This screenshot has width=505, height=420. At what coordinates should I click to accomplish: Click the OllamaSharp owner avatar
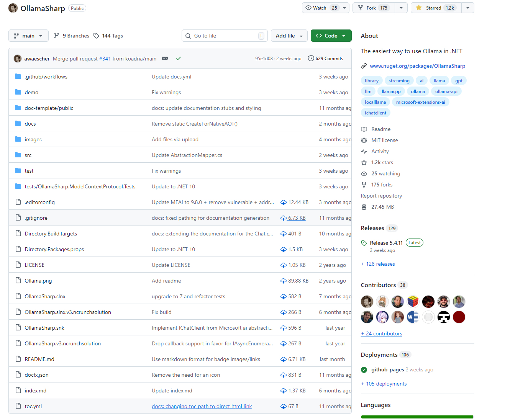click(13, 8)
